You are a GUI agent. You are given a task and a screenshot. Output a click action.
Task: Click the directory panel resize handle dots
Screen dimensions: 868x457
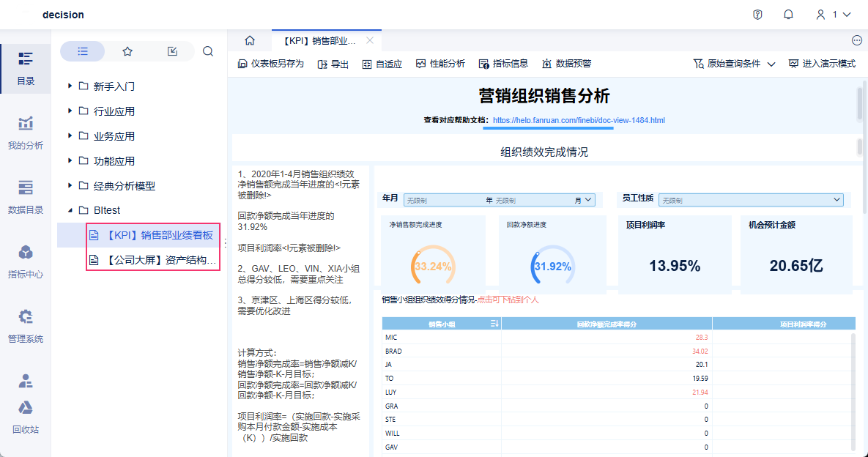[225, 243]
